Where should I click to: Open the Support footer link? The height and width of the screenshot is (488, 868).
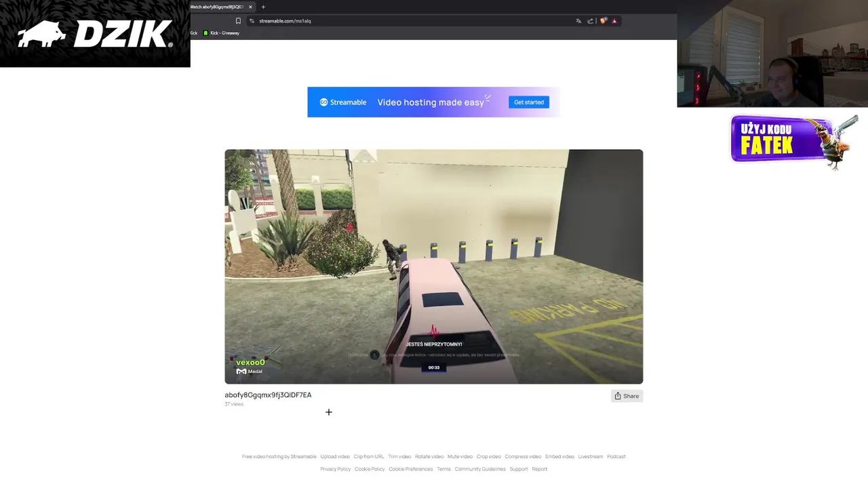tap(519, 469)
